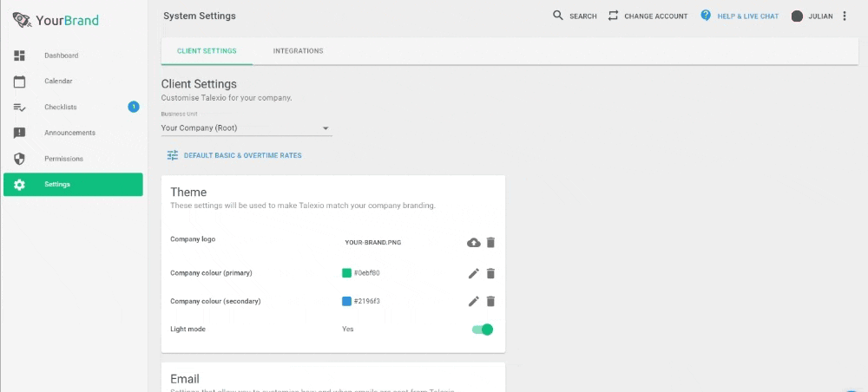This screenshot has height=392, width=868.
Task: Click the #2196f3 colour value
Action: tap(367, 301)
